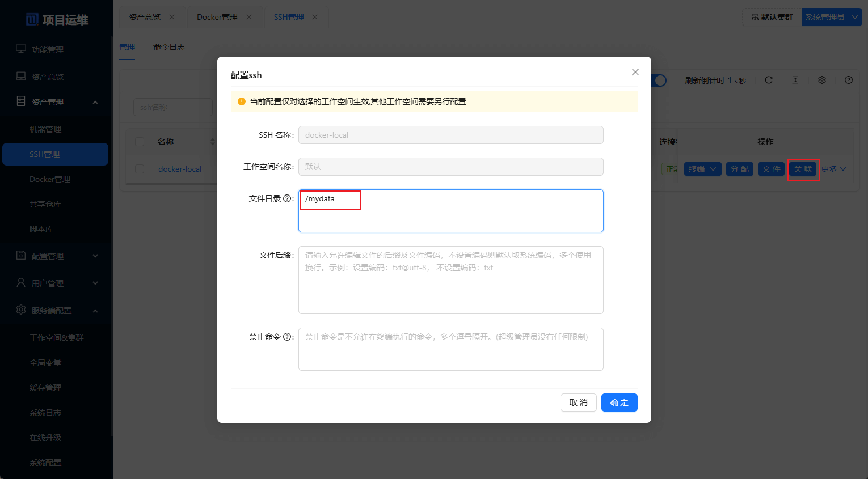Image resolution: width=868 pixels, height=479 pixels.
Task: Switch to the Docker管理 tab
Action: click(217, 17)
